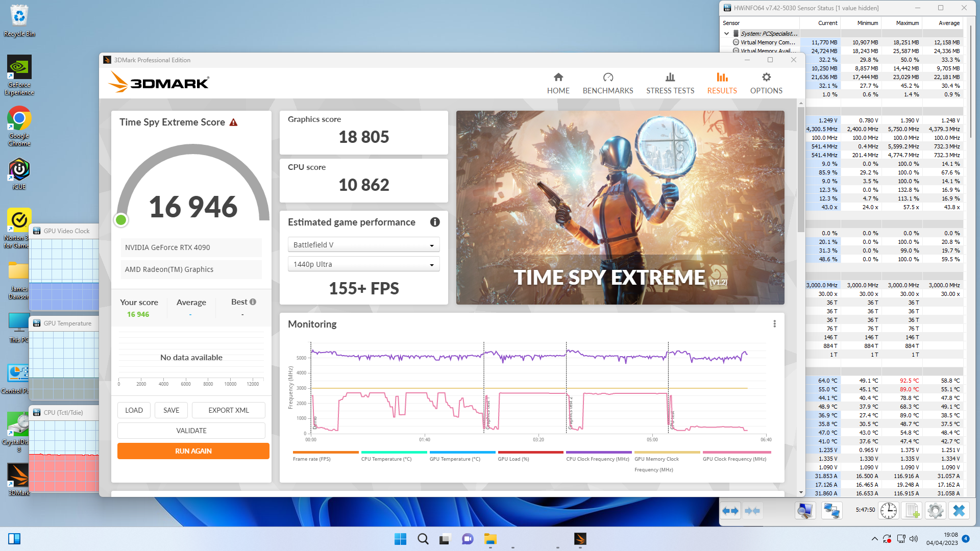
Task: Collapse the System PCSpecialist sensor group
Action: point(726,34)
